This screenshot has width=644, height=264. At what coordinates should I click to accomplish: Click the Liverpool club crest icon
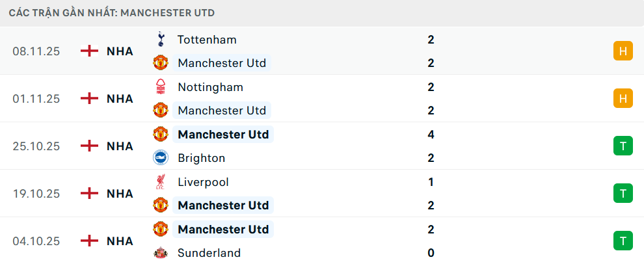click(160, 182)
